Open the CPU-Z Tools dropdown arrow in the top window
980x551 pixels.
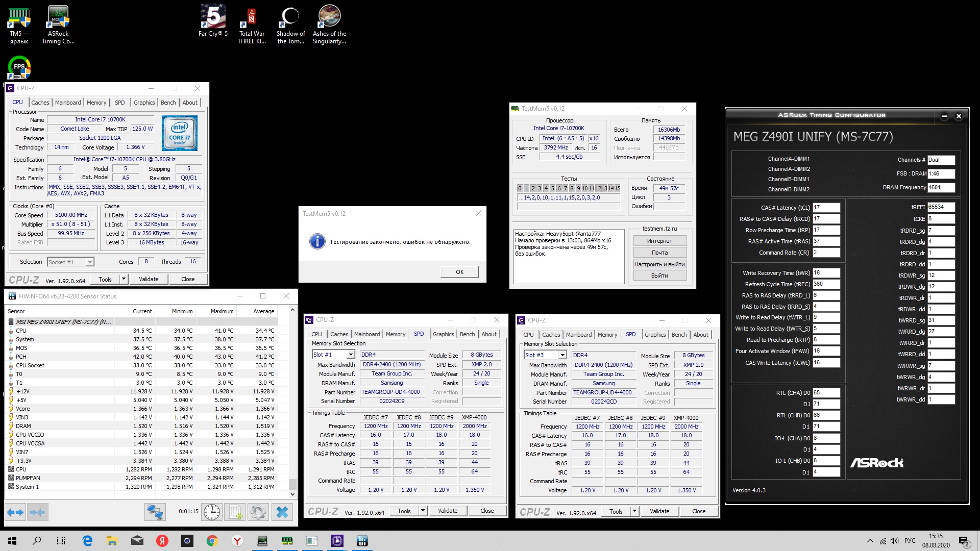[124, 279]
